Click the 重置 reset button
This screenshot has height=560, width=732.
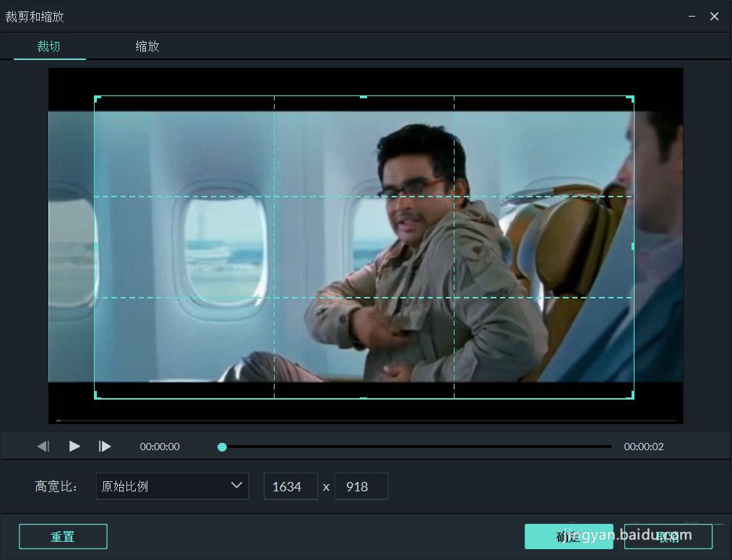[63, 537]
